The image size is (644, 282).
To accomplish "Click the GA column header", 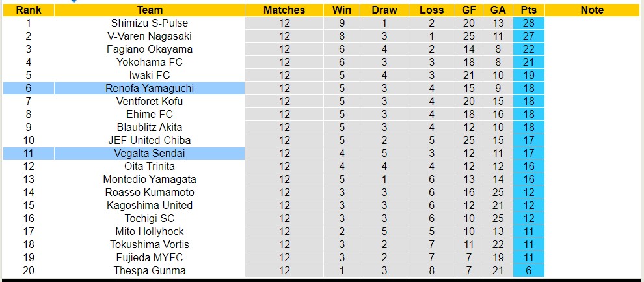I will click(498, 10).
